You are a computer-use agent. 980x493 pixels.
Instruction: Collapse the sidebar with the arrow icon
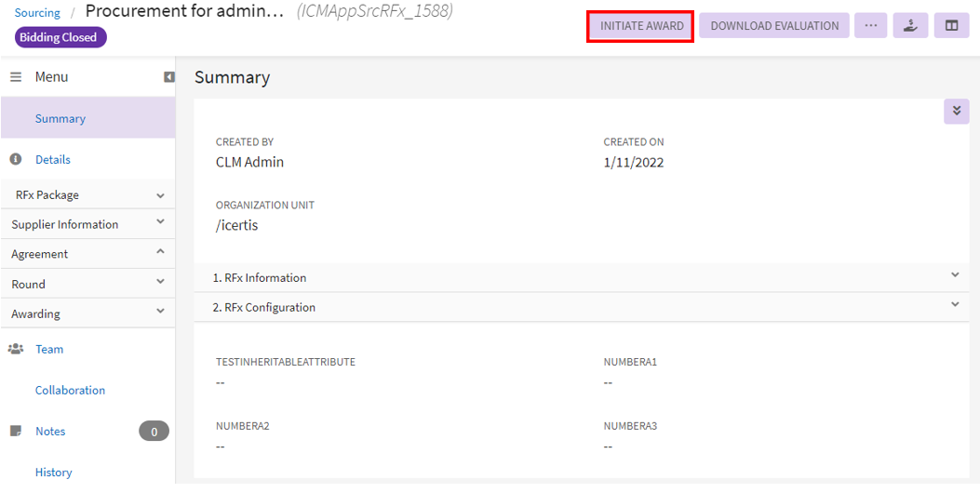coord(169,77)
